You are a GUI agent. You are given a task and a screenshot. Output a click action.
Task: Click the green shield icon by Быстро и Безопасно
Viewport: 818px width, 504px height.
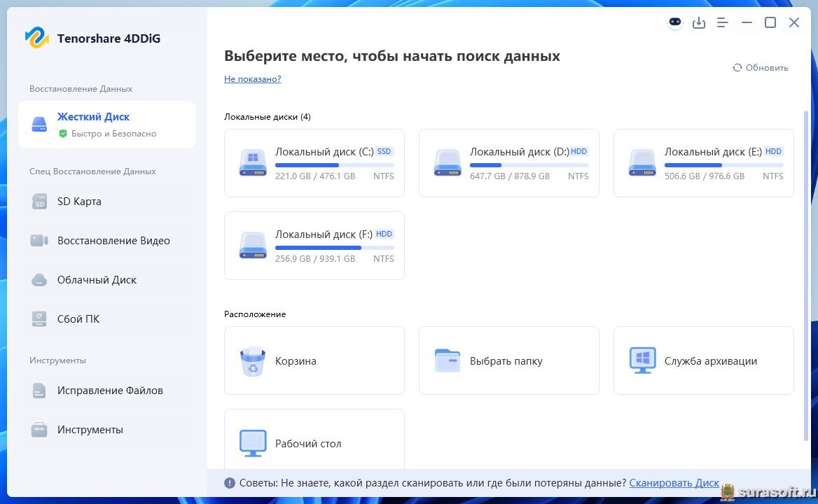[x=63, y=134]
